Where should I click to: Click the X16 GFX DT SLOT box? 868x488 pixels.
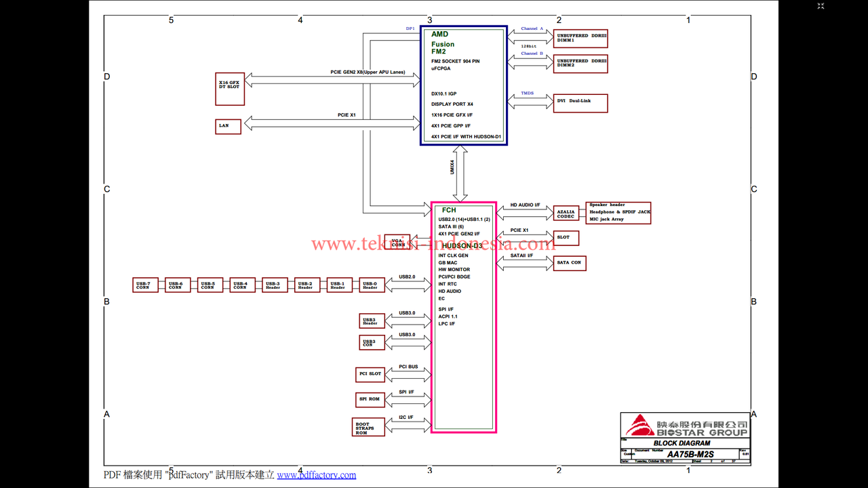(x=230, y=89)
